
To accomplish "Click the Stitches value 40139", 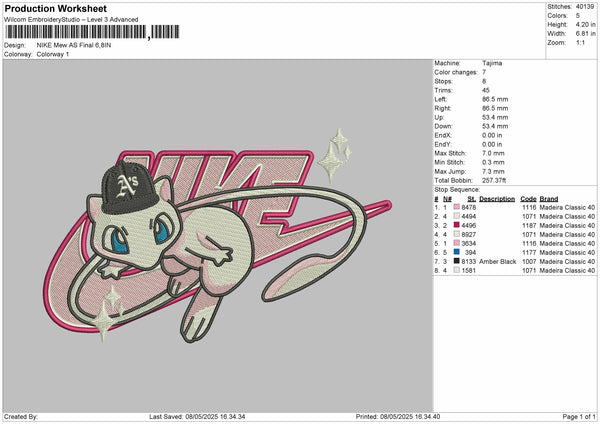I will click(585, 7).
